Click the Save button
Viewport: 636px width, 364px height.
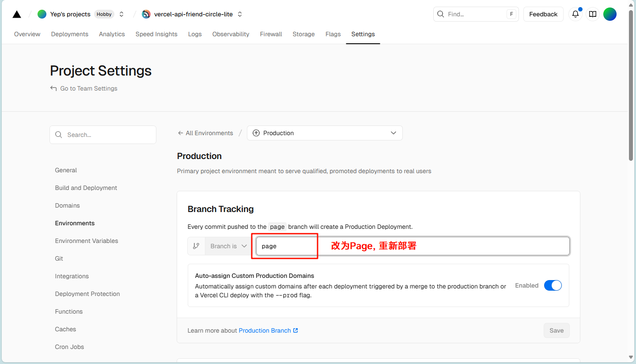(x=556, y=330)
